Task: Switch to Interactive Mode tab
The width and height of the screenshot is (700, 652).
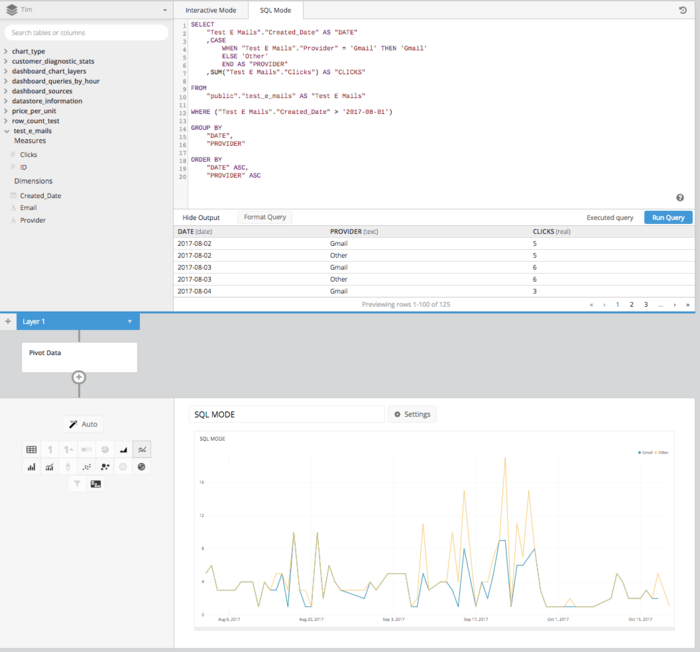Action: point(210,10)
